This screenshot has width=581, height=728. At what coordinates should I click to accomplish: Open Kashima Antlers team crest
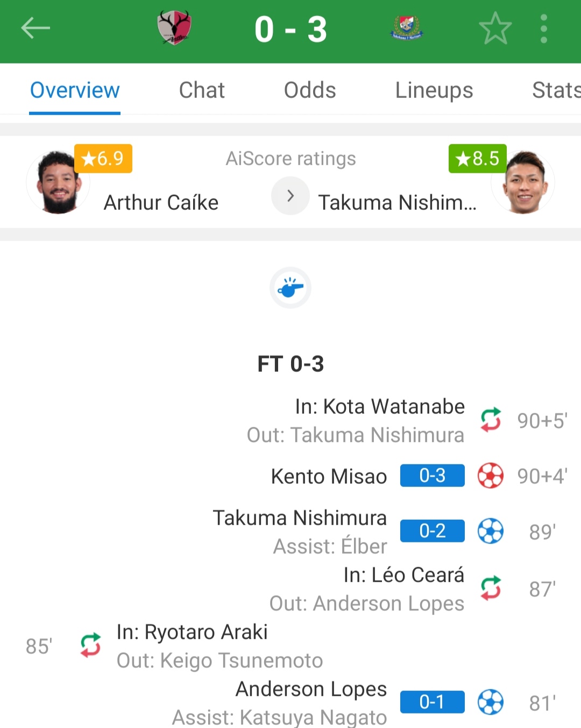pos(174,29)
